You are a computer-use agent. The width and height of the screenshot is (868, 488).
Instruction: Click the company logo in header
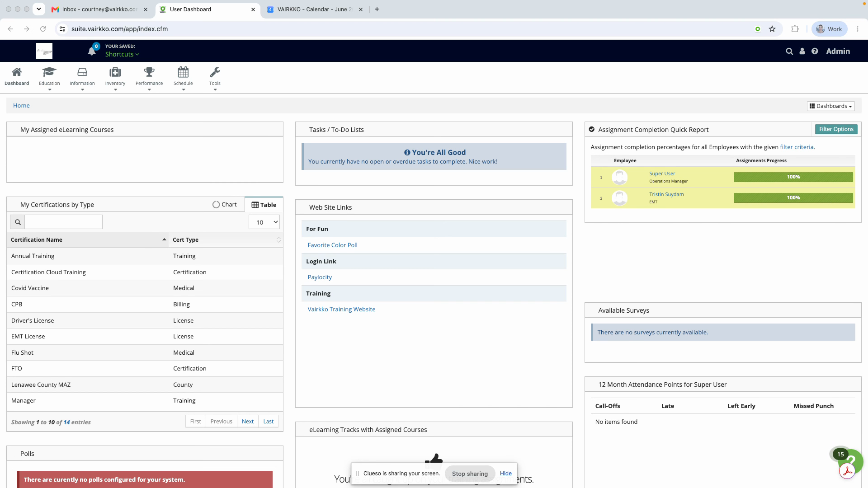[x=44, y=51]
